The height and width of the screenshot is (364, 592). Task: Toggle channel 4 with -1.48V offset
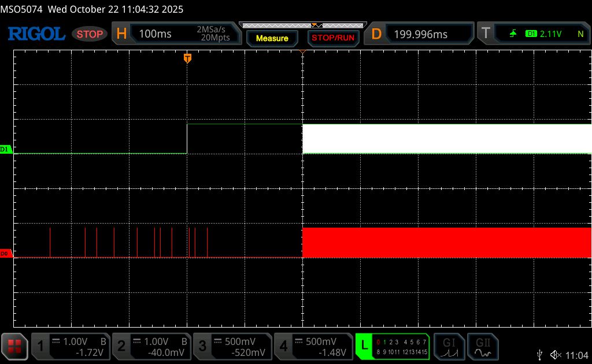(x=313, y=346)
